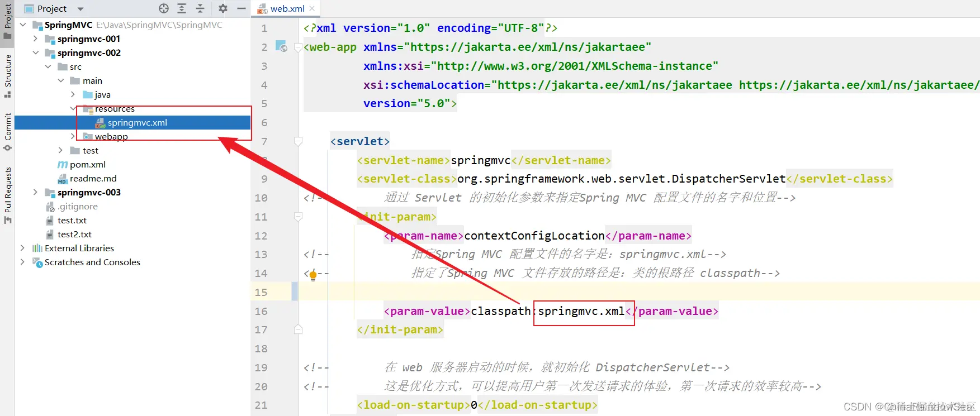The image size is (980, 416).
Task: Open the Commit sidebar tab
Action: coord(7,132)
